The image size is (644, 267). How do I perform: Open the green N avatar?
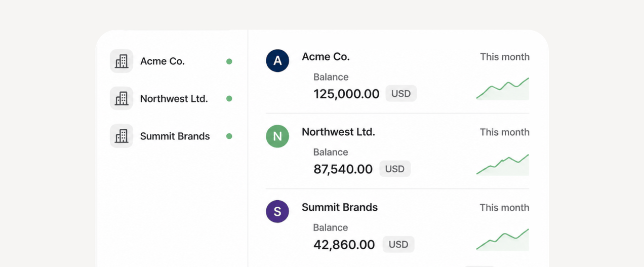pyautogui.click(x=277, y=136)
